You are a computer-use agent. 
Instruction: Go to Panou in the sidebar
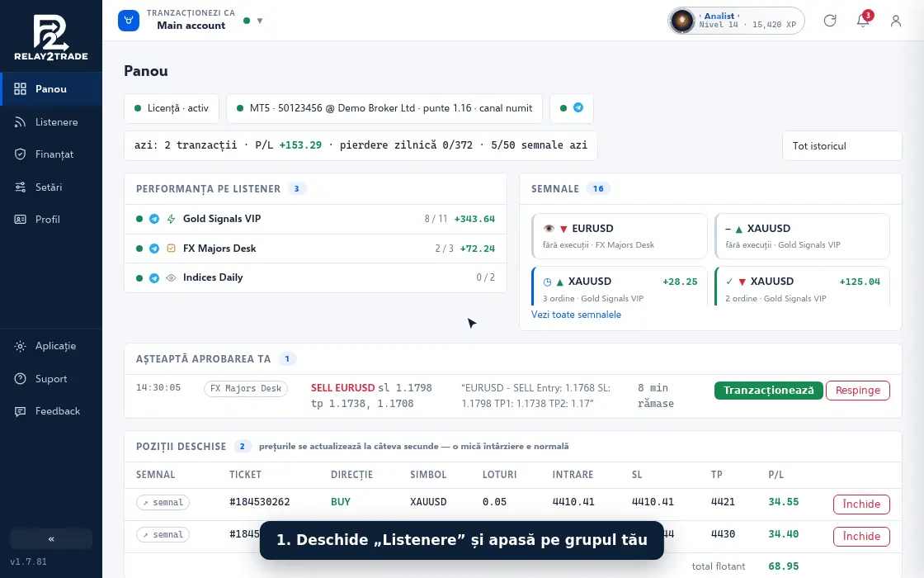pyautogui.click(x=51, y=89)
